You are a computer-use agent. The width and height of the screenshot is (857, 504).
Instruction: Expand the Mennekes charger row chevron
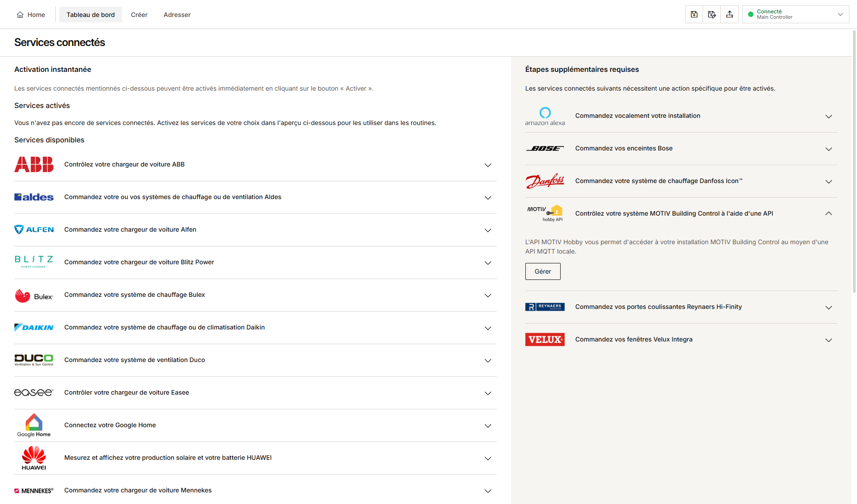tap(488, 491)
